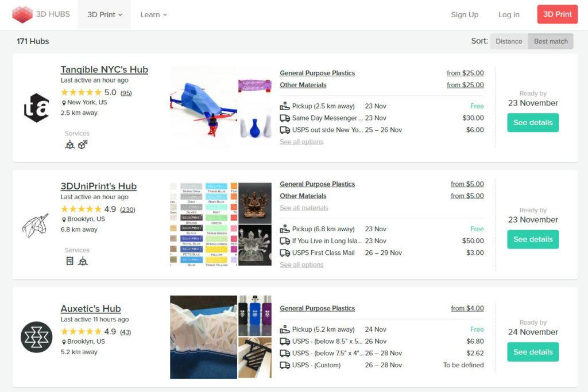This screenshot has width=588, height=392.
Task: Click USPS (Custom) To be defined price
Action: pos(463,366)
